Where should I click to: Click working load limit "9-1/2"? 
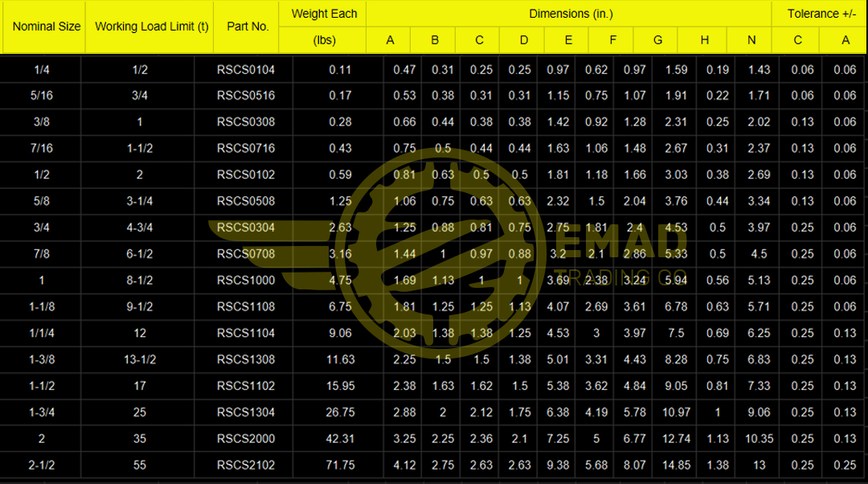(140, 307)
